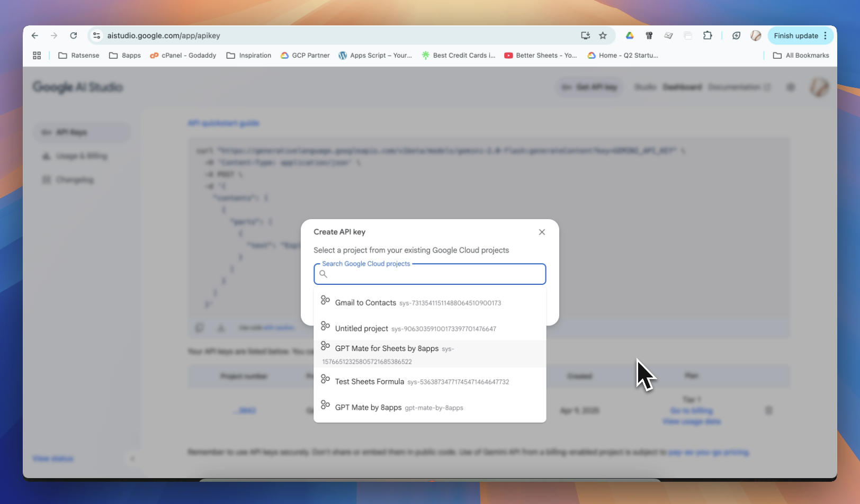
Task: Open the Ratsense bookmarks folder
Action: [x=79, y=56]
